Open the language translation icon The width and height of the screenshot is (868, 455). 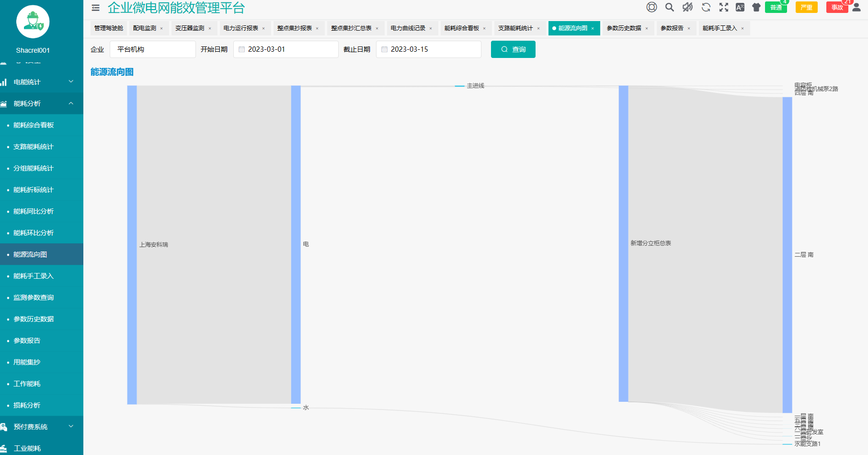[740, 7]
